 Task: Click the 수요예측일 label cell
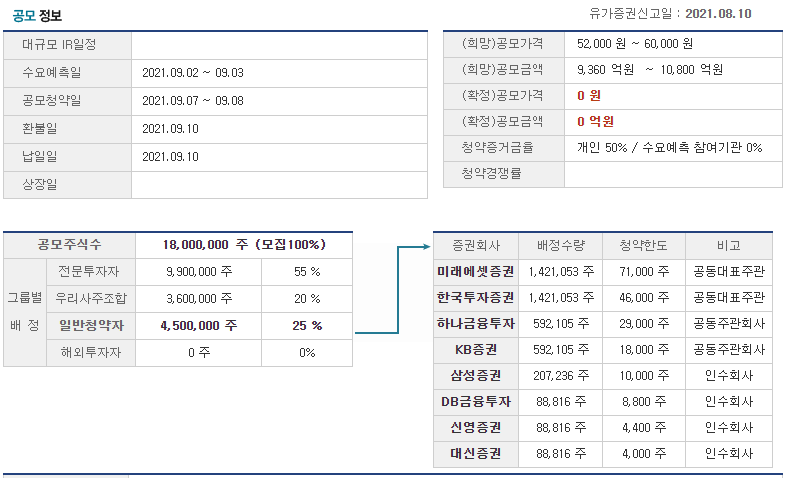67,73
